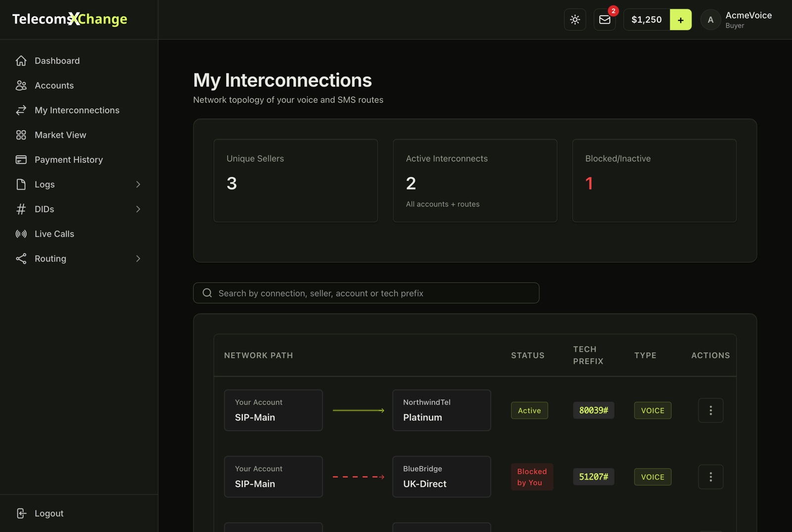Open actions menu for BlueBridge UK-Direct row

710,477
